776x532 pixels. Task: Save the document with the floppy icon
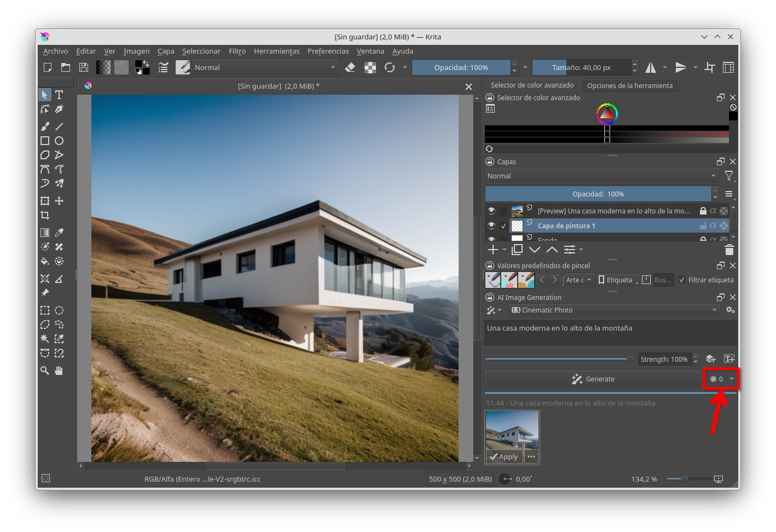coord(84,67)
